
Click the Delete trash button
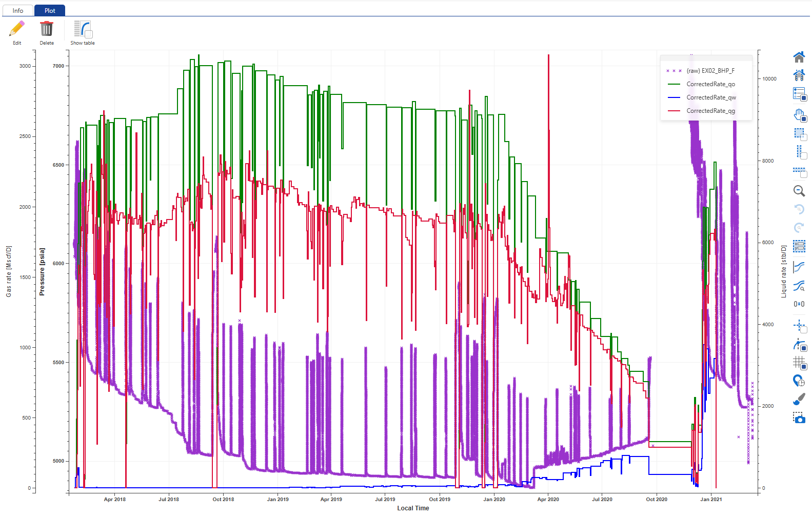click(x=47, y=33)
